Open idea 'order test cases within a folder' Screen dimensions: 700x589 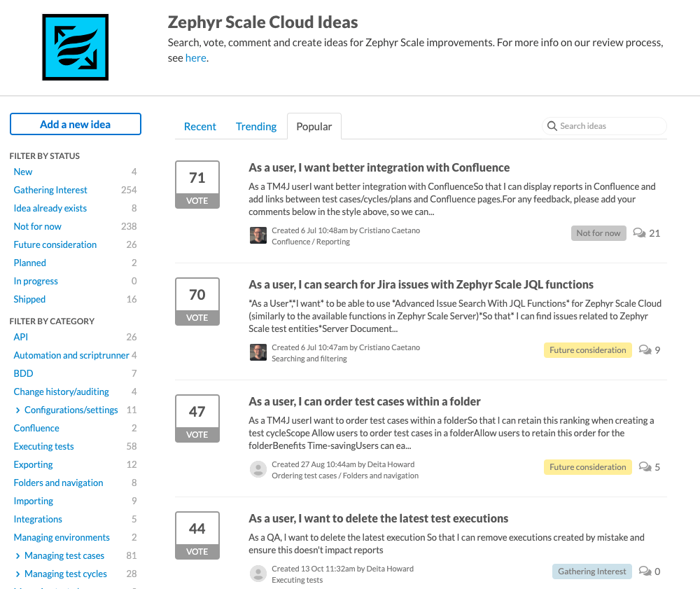click(x=364, y=401)
